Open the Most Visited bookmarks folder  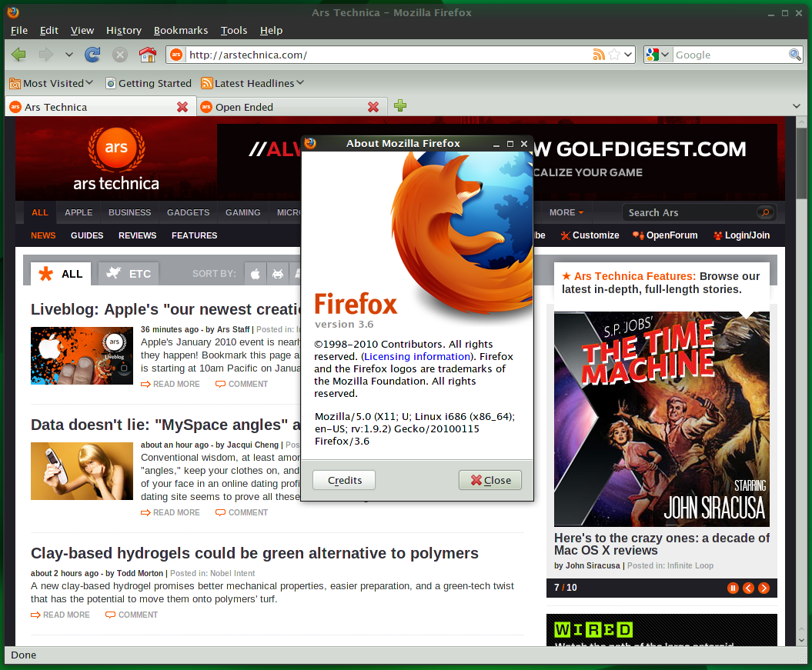(52, 83)
